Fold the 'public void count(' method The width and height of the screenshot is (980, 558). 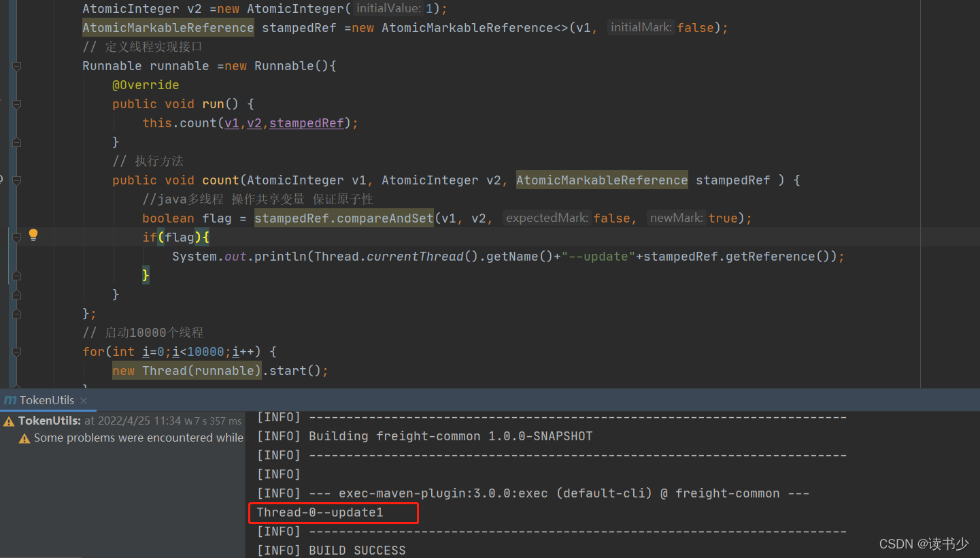16,180
